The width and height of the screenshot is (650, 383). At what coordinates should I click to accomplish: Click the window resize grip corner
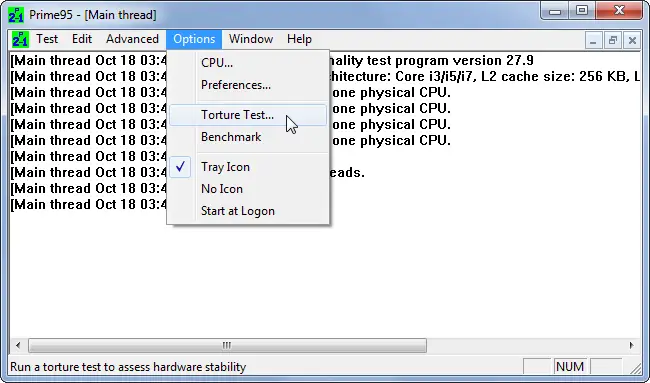pos(635,368)
